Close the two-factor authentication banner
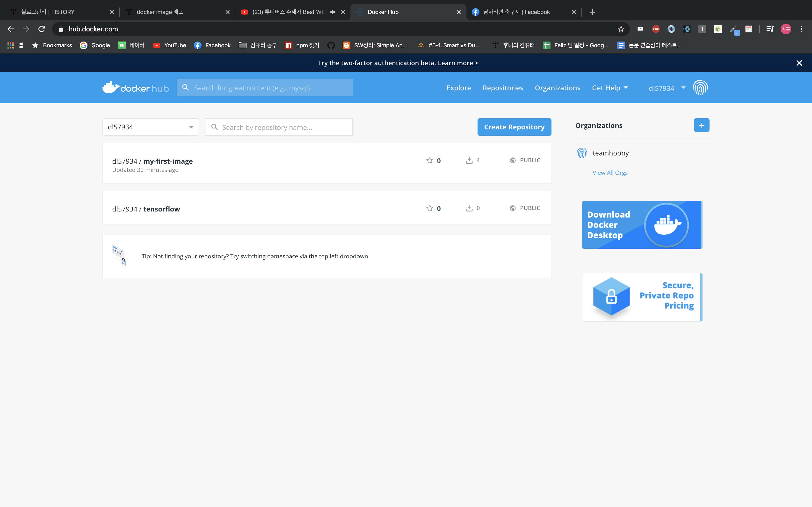This screenshot has height=507, width=812. tap(799, 63)
